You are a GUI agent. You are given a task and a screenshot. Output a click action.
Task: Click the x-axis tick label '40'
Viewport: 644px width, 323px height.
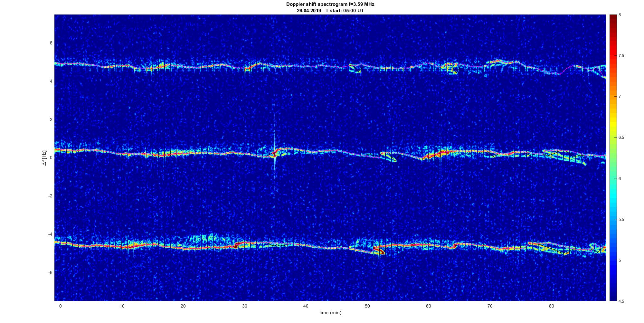(x=306, y=306)
